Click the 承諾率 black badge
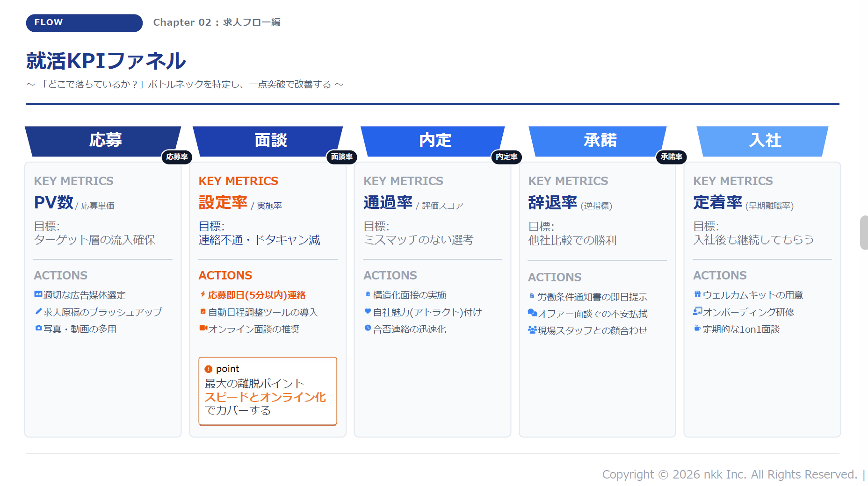 tap(671, 157)
